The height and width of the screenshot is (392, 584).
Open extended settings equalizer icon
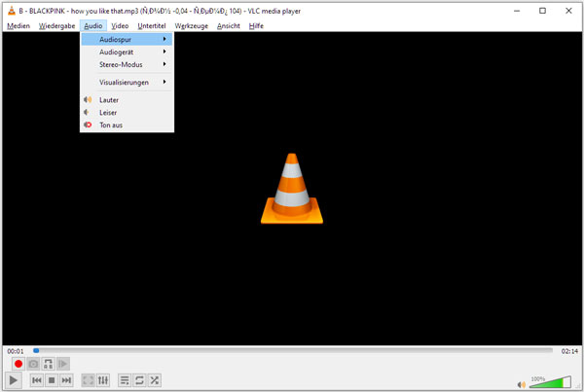[103, 380]
